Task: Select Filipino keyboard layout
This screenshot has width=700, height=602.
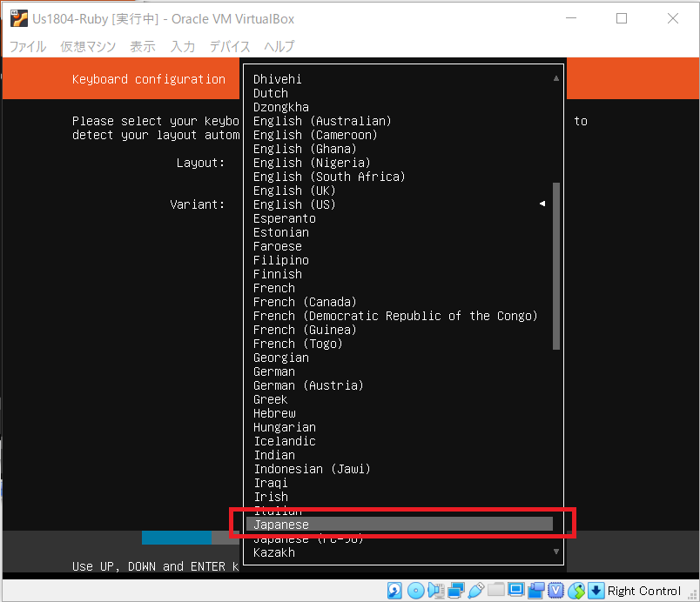Action: coord(281,260)
